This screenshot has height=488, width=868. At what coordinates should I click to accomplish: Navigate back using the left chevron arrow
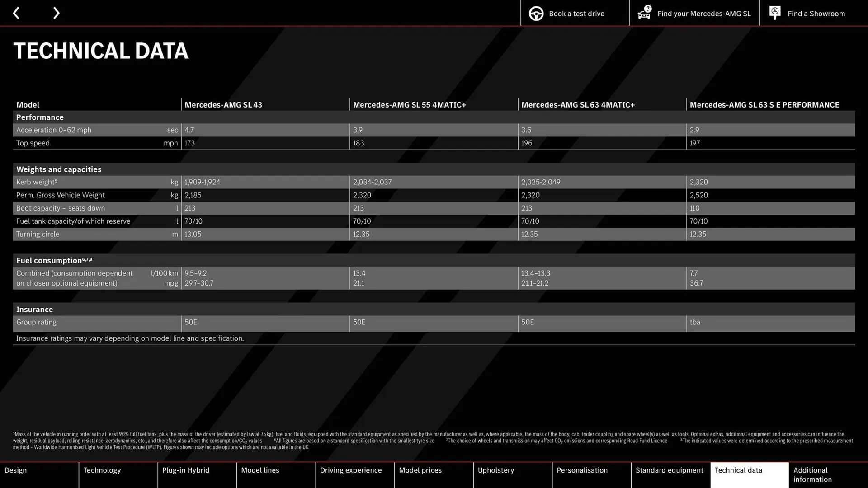coord(16,13)
